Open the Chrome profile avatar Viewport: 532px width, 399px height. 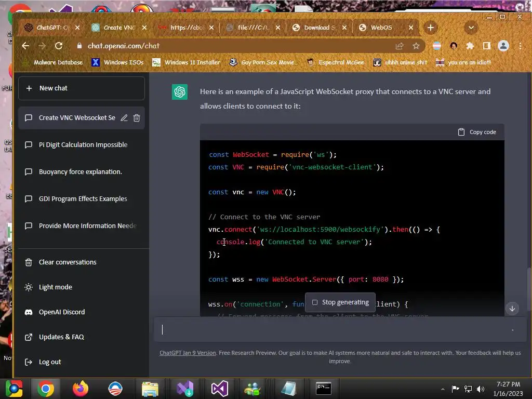coord(503,46)
